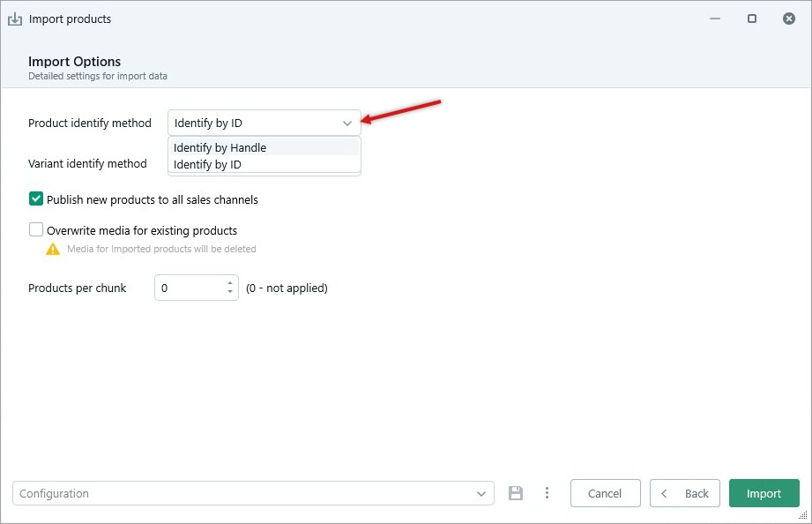Click the Product identify method label

click(x=90, y=124)
